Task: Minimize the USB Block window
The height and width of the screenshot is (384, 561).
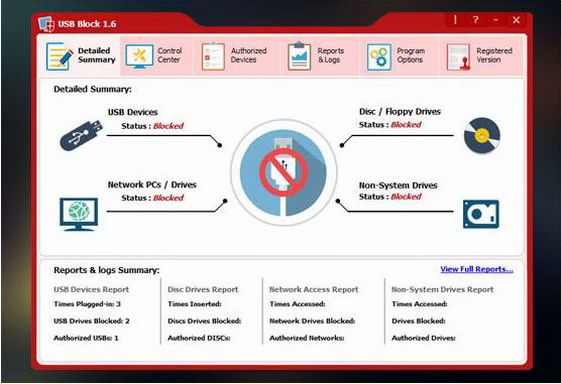Action: [496, 20]
